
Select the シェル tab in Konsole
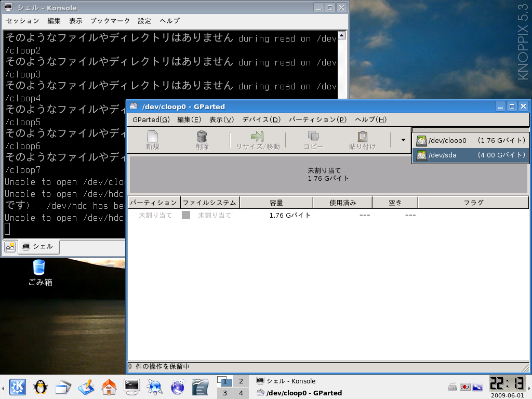coord(38,247)
